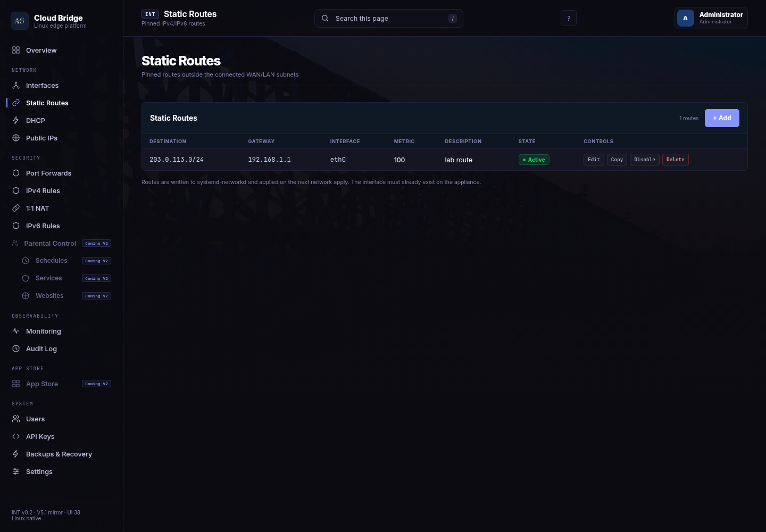The image size is (766, 532).
Task: Open Parental Control menu item
Action: click(x=61, y=243)
